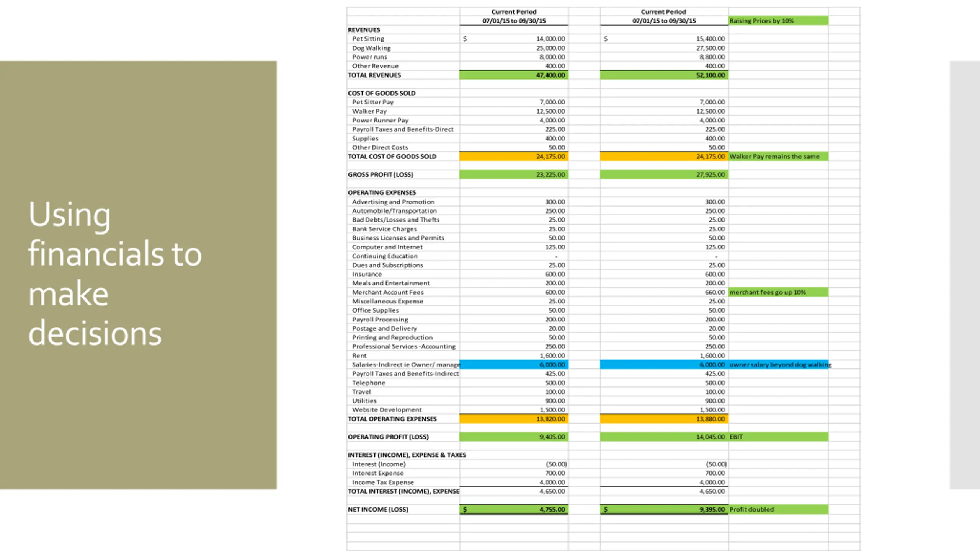Click the Total Revenues 47,400.00 cell

(514, 75)
